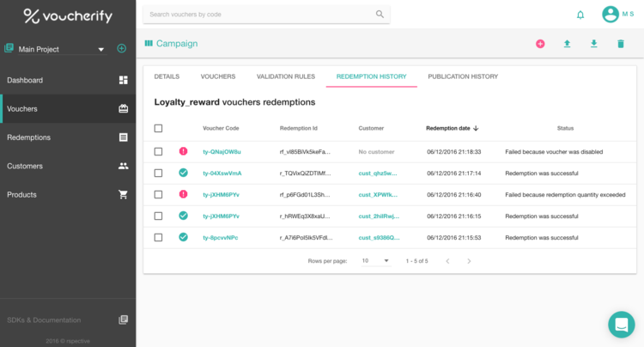The image size is (644, 347).
Task: Click the Redemptions list icon
Action: tap(123, 137)
